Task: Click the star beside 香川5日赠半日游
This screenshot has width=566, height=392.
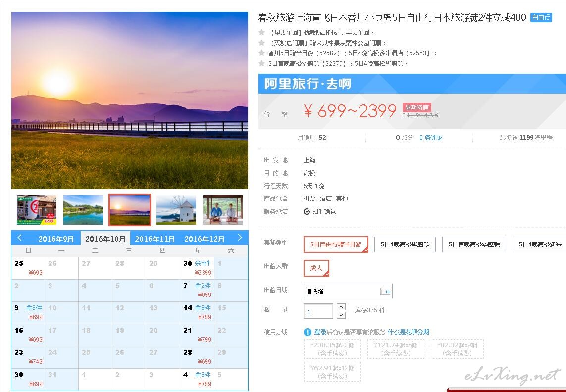Action: [x=261, y=53]
